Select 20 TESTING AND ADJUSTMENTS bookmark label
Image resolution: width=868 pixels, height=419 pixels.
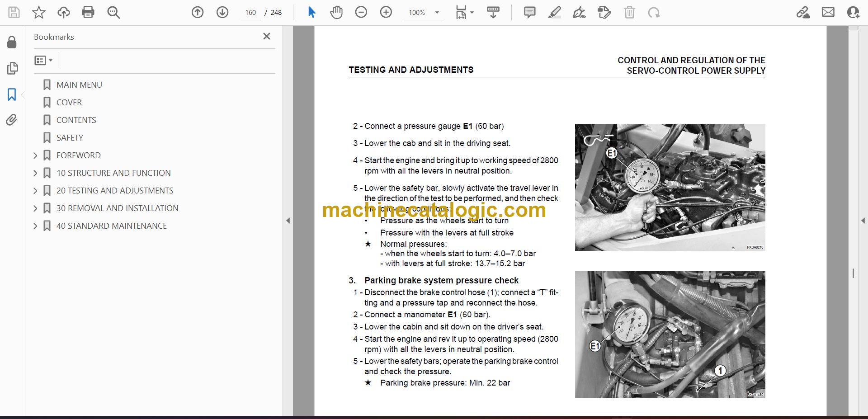coord(115,190)
